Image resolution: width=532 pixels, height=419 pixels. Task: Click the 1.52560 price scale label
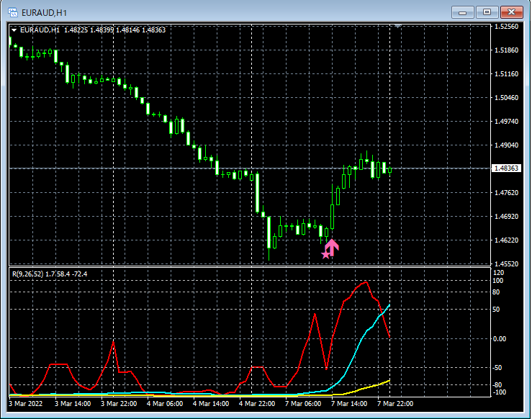point(507,27)
